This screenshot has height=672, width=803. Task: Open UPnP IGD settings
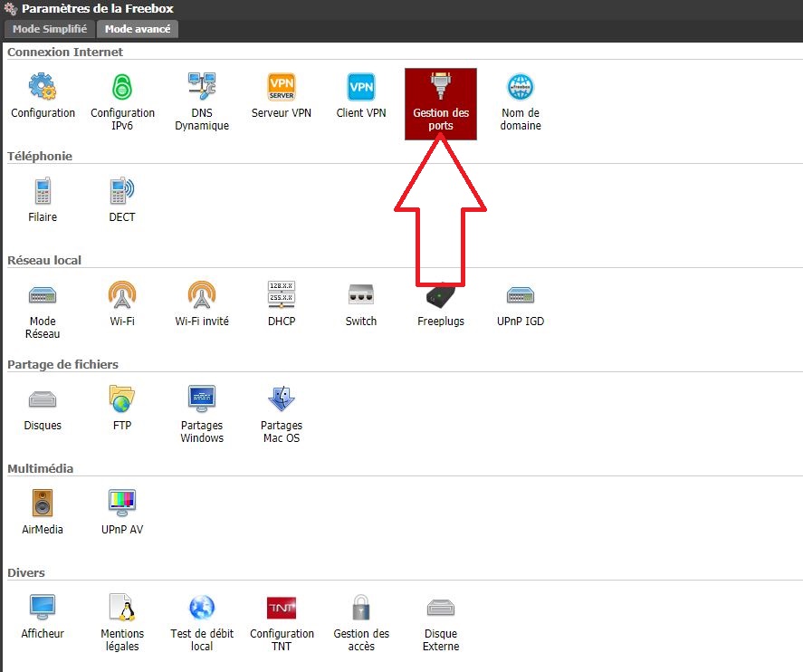coord(521,304)
